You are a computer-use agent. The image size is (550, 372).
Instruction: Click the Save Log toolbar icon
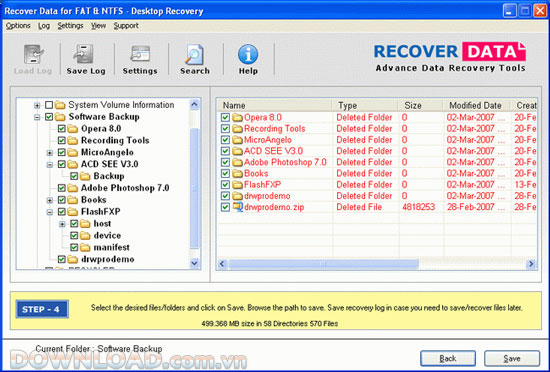(x=83, y=54)
